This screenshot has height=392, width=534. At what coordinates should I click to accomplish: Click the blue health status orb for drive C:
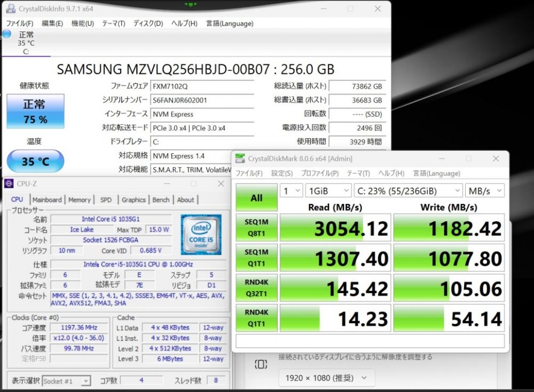(x=6, y=34)
